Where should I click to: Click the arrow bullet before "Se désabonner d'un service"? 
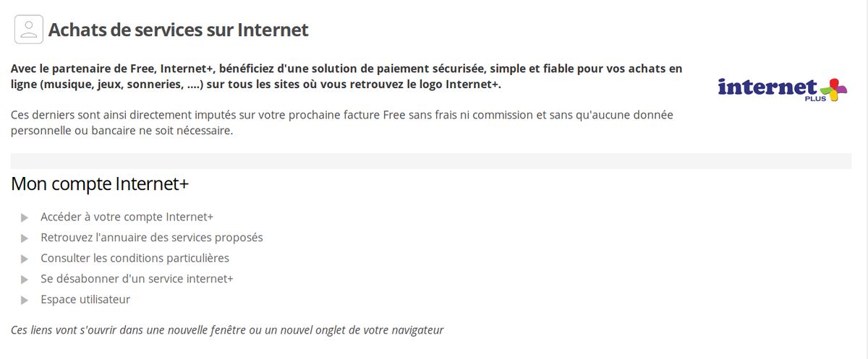[25, 279]
